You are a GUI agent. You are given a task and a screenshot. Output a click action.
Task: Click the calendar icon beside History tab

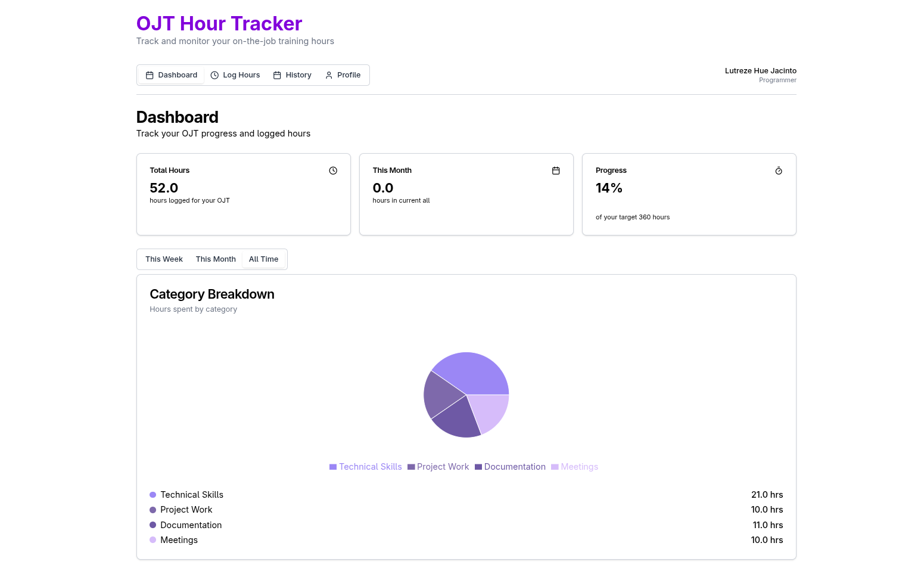[x=277, y=75]
